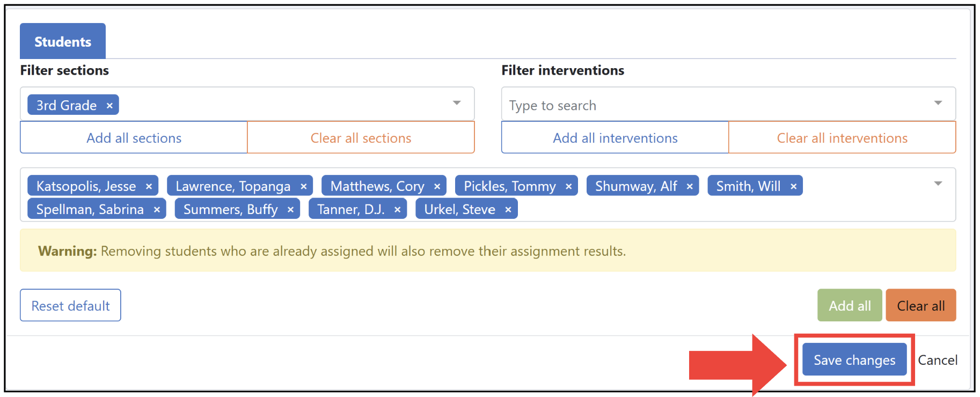Remove the 3rd Grade section tag
Viewport: 980px width, 397px height.
coord(109,106)
